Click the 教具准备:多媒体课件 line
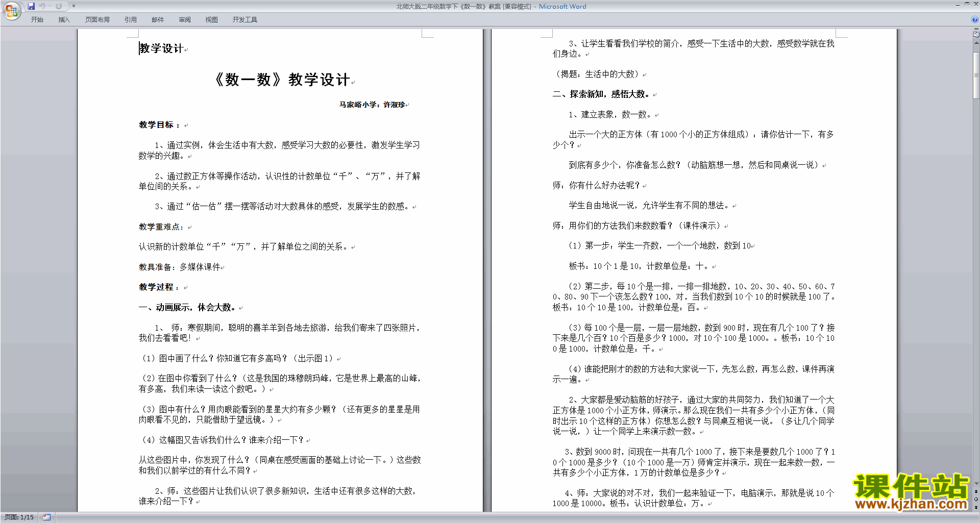The height and width of the screenshot is (523, 980). 180,267
